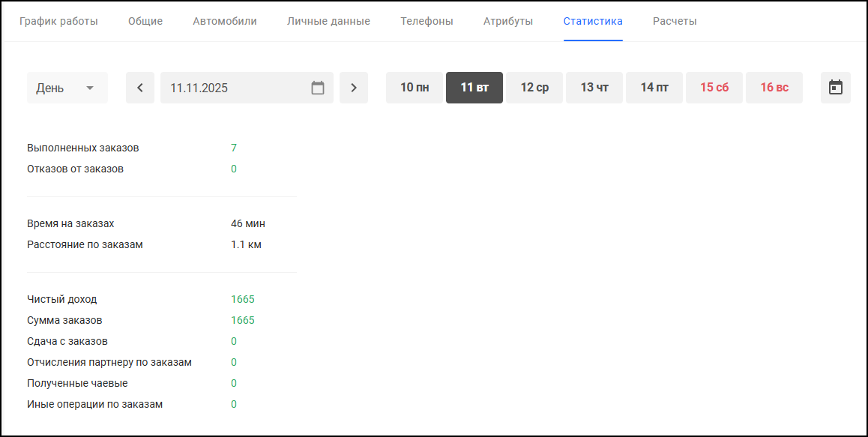Go to the Автомобили tab
This screenshot has height=437, width=868.
(225, 21)
